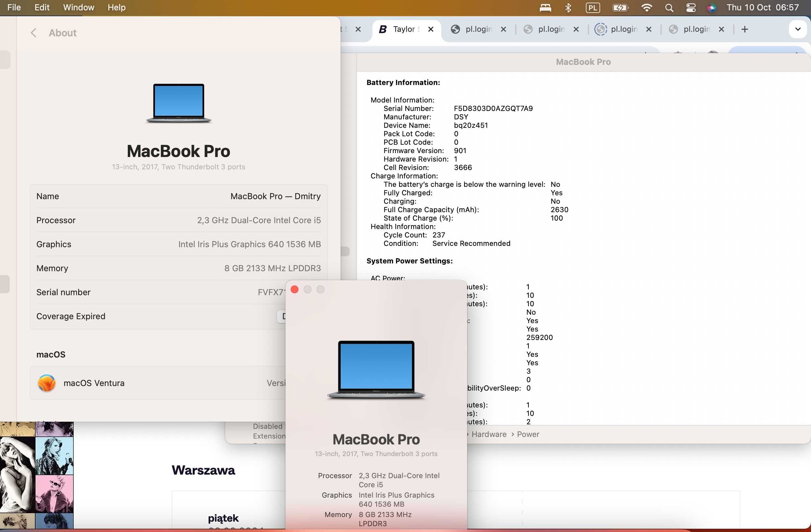This screenshot has width=811, height=532.
Task: Close the small About This Mac window
Action: pyautogui.click(x=295, y=289)
